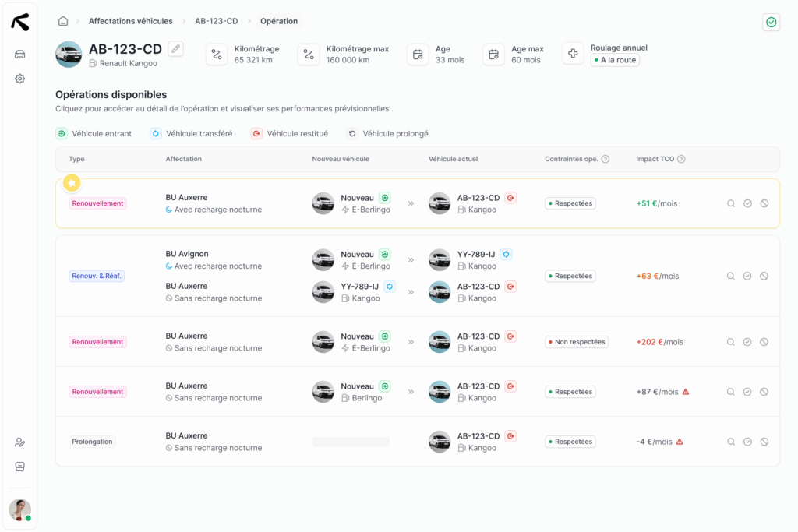Validate the starred Renouvellement operation checkmark
The width and height of the screenshot is (798, 532).
[747, 203]
